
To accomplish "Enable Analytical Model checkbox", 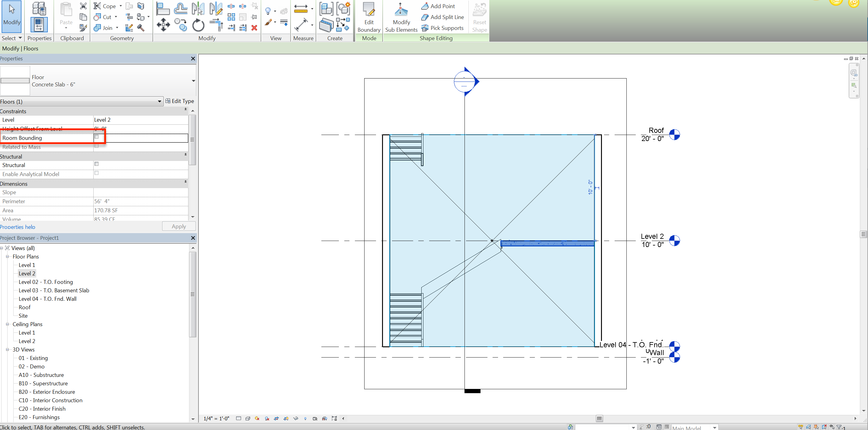I will pyautogui.click(x=97, y=173).
